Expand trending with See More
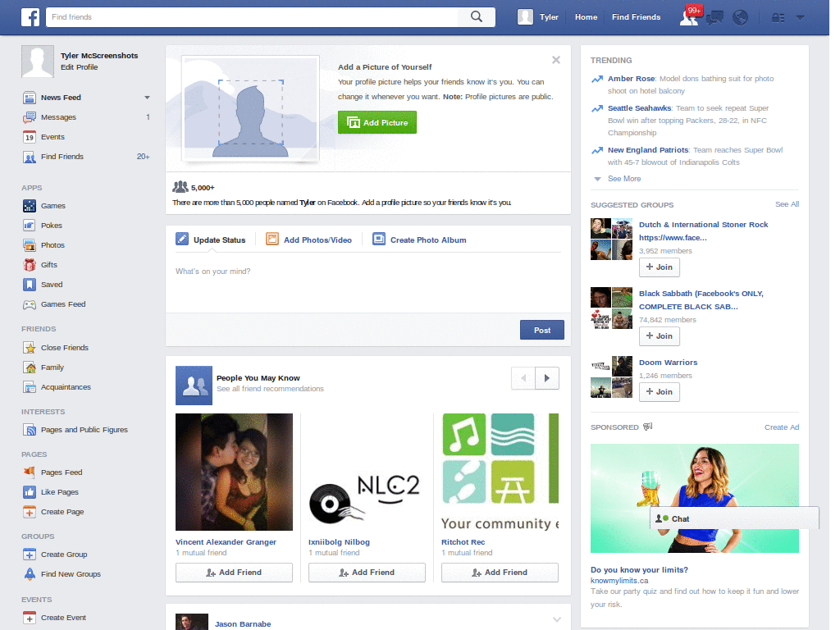The width and height of the screenshot is (840, 630). 624,179
